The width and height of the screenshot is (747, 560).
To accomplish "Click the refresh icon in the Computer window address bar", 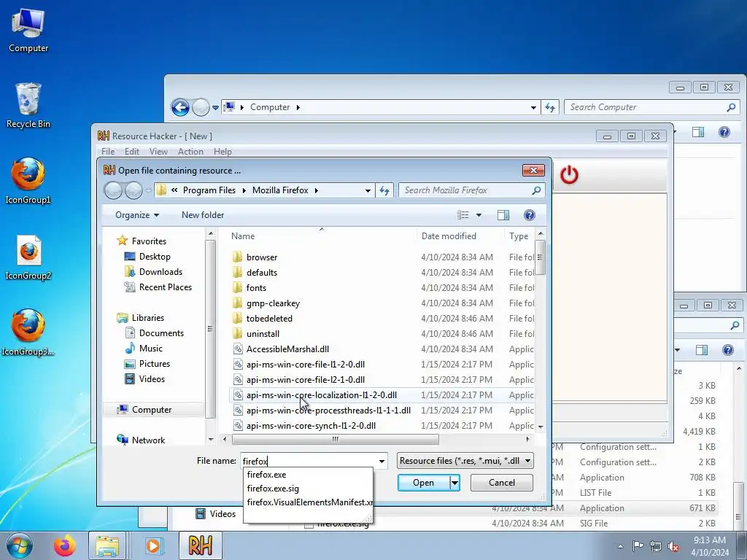I will (550, 108).
